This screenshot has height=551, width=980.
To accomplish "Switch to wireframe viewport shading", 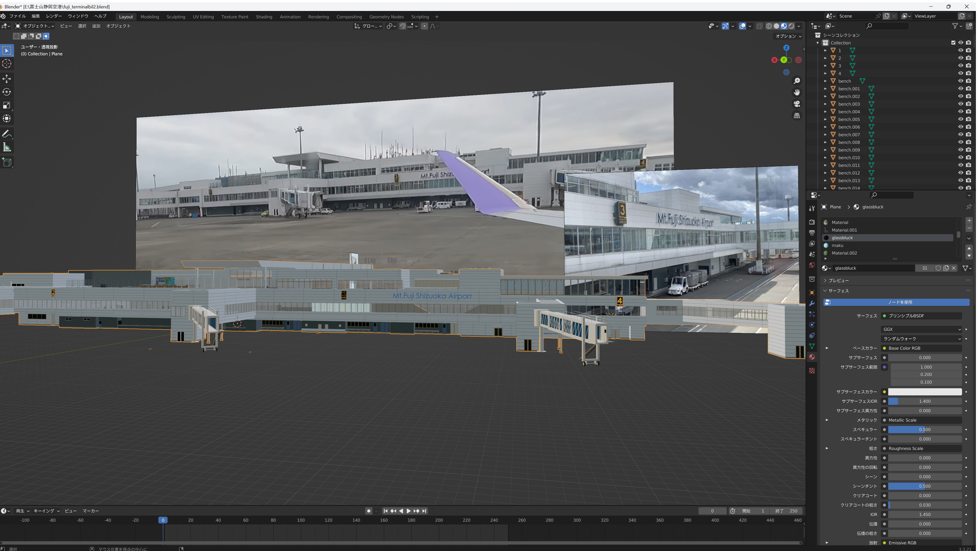I will tap(769, 26).
